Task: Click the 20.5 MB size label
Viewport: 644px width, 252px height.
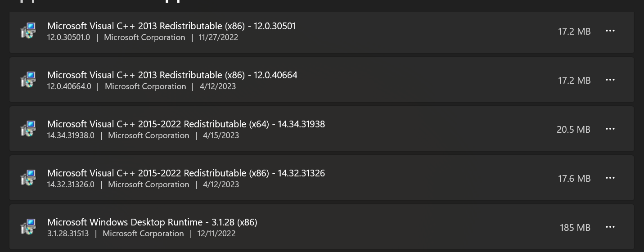Action: [x=573, y=130]
